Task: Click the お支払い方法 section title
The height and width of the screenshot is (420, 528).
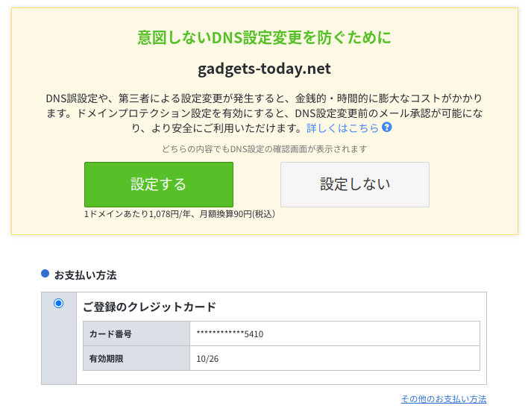Action: coord(86,275)
